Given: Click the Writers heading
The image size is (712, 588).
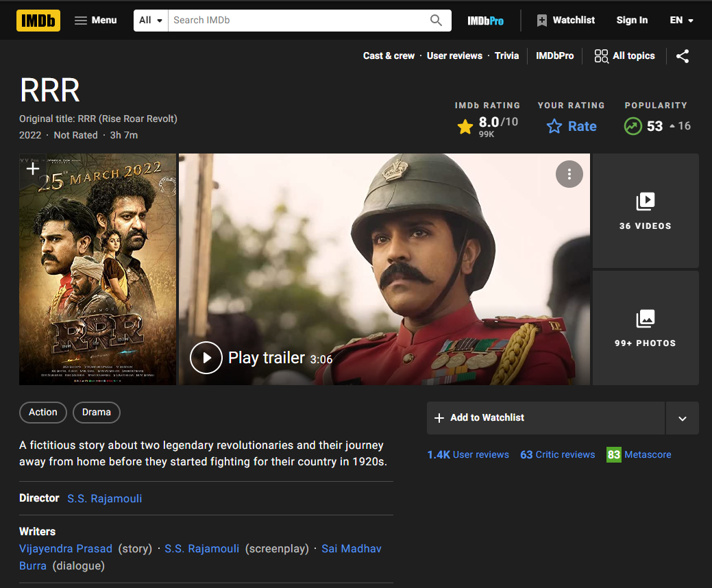Looking at the screenshot, I should pyautogui.click(x=37, y=531).
